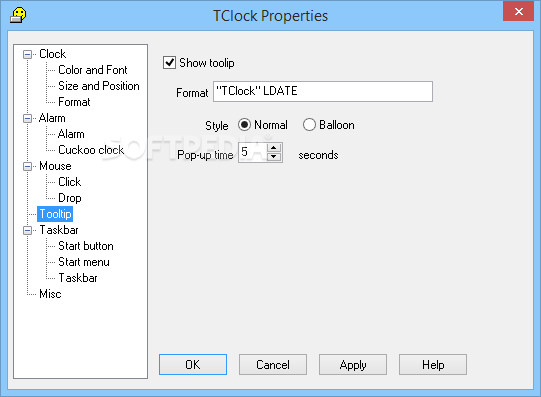Select the Normal style radio button
The height and width of the screenshot is (397, 541).
click(244, 125)
